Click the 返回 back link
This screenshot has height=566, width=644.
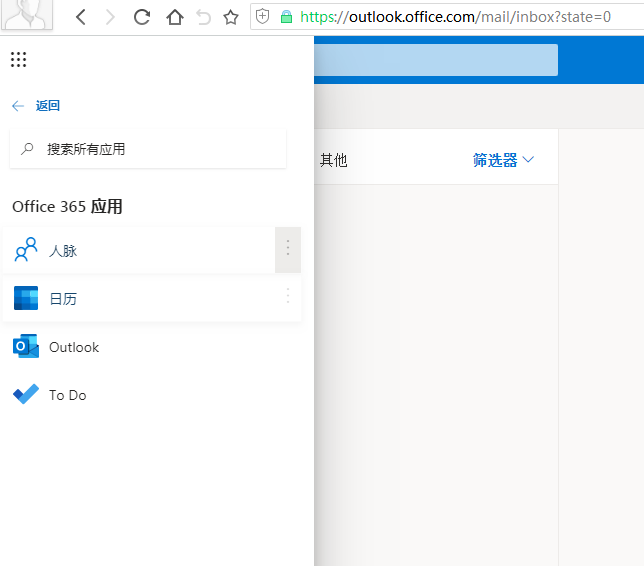coord(48,106)
